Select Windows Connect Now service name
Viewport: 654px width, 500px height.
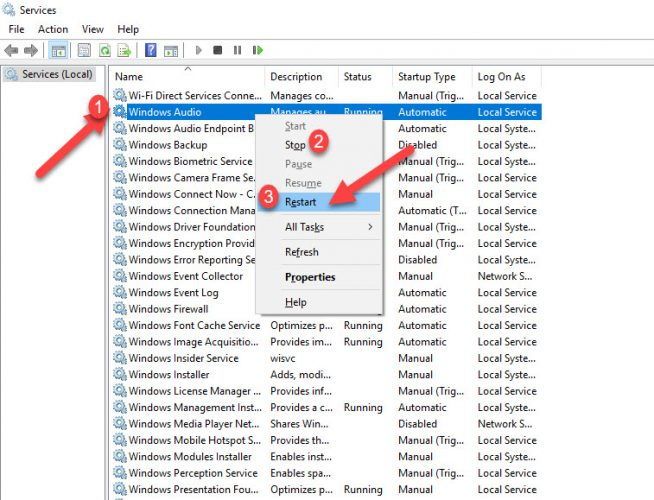coord(191,194)
